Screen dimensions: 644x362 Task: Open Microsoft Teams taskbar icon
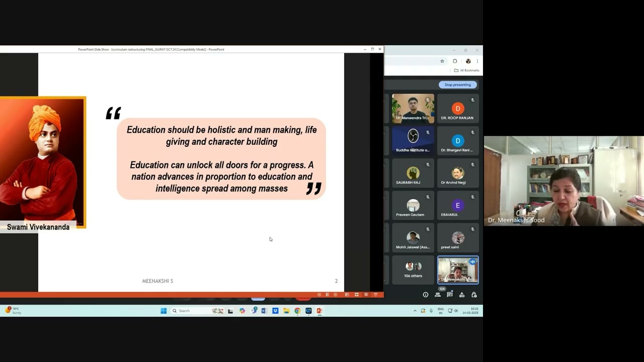click(253, 311)
